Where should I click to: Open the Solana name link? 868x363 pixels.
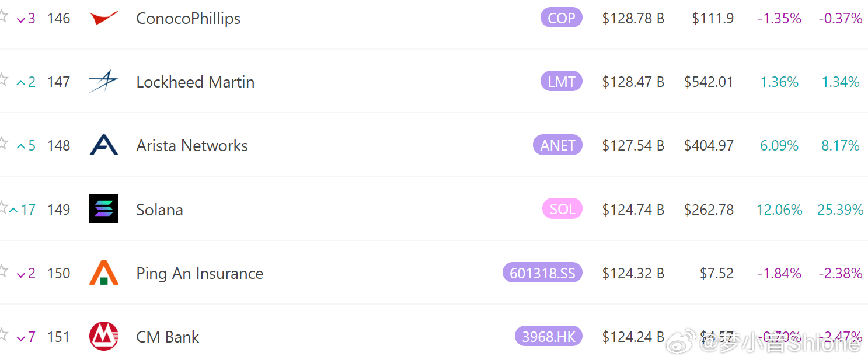click(x=159, y=210)
